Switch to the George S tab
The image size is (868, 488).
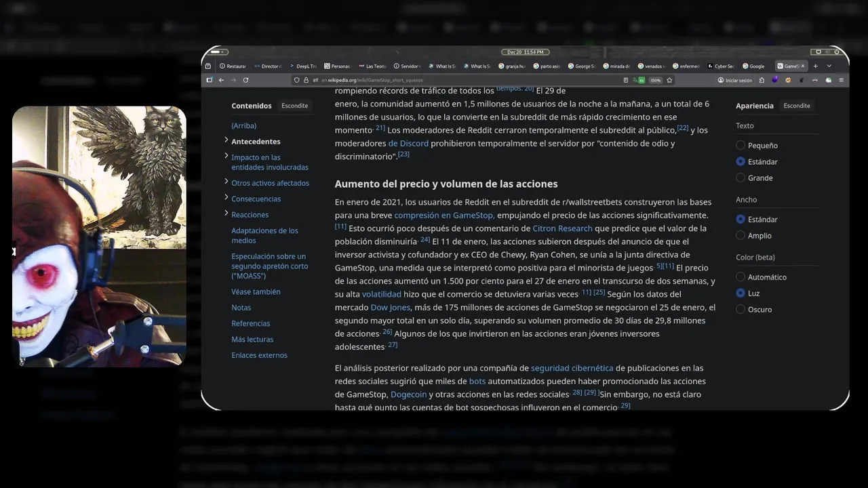coord(582,66)
